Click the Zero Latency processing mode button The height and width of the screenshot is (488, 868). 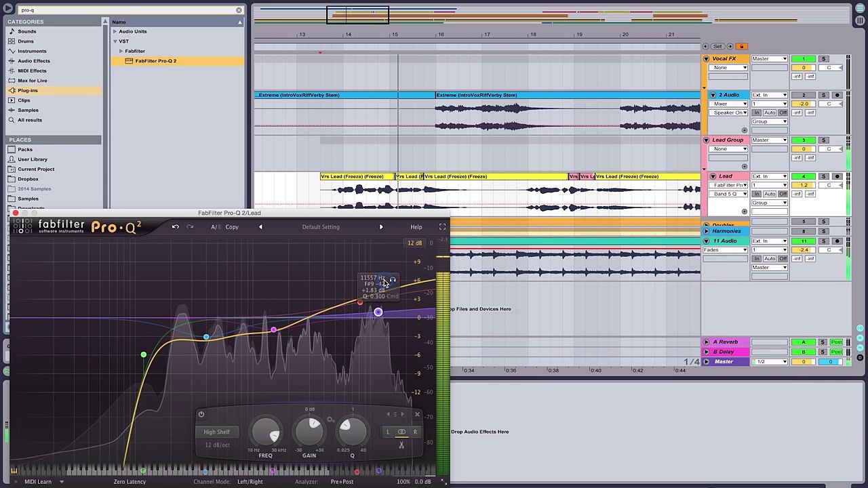click(130, 482)
